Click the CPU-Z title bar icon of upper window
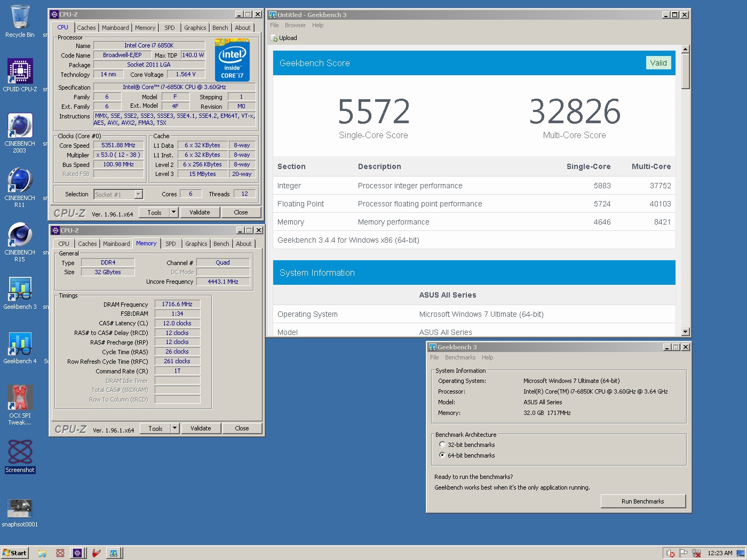This screenshot has width=747, height=560. 54,14
